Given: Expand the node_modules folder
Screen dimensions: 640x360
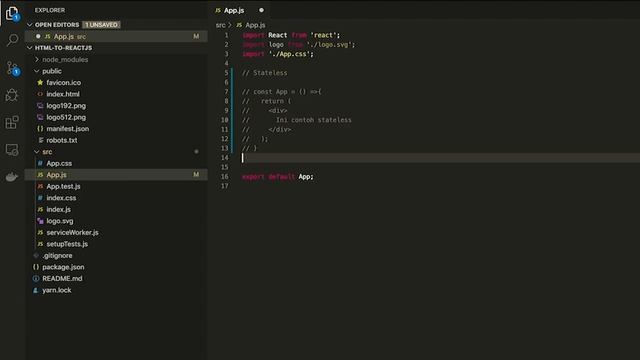Looking at the screenshot, I should (x=37, y=60).
